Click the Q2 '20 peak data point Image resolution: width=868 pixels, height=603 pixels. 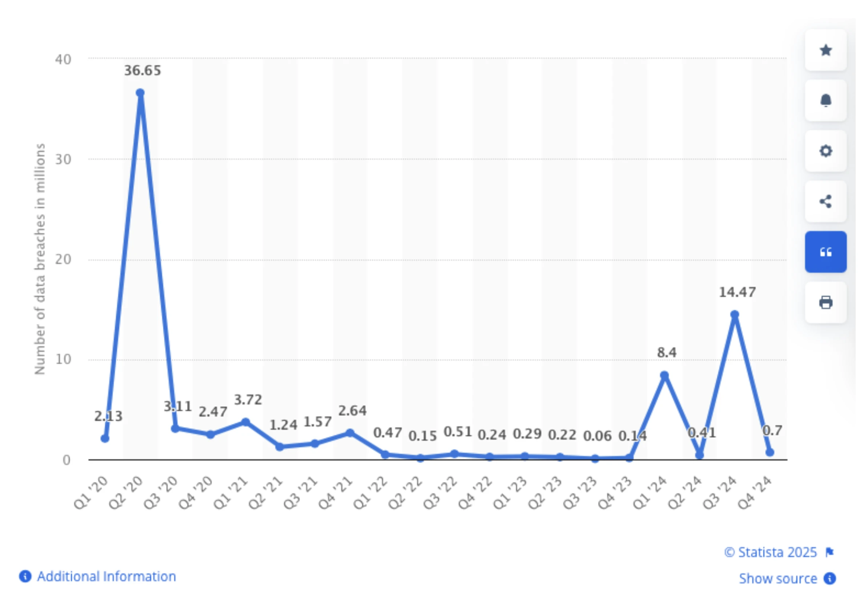[x=140, y=93]
